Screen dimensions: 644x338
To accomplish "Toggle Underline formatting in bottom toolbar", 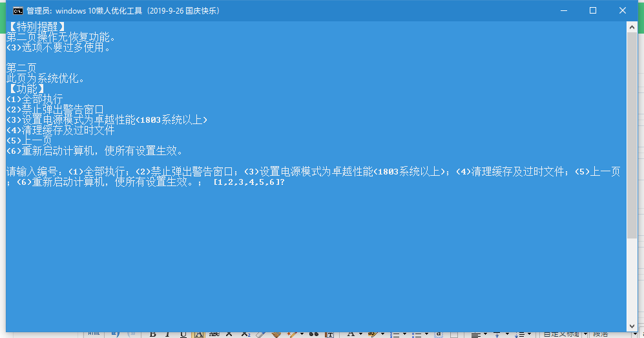I will pyautogui.click(x=183, y=334).
